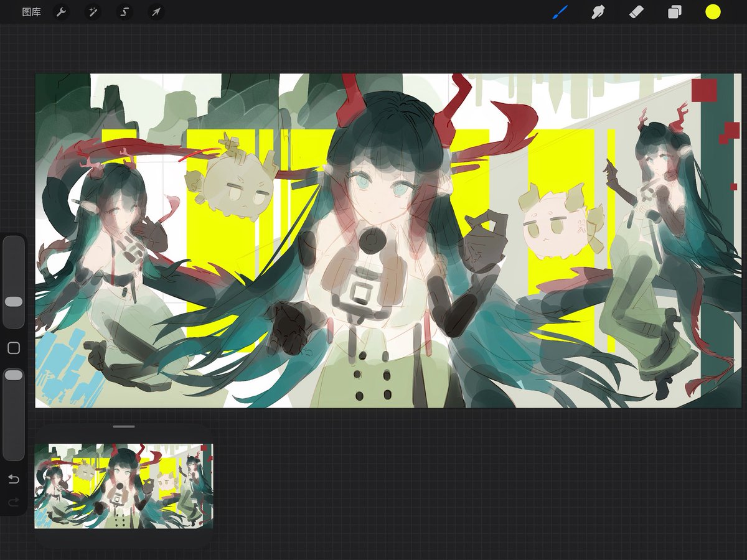Click the reference preview thumbnail
The image size is (747, 560).
coord(124,486)
